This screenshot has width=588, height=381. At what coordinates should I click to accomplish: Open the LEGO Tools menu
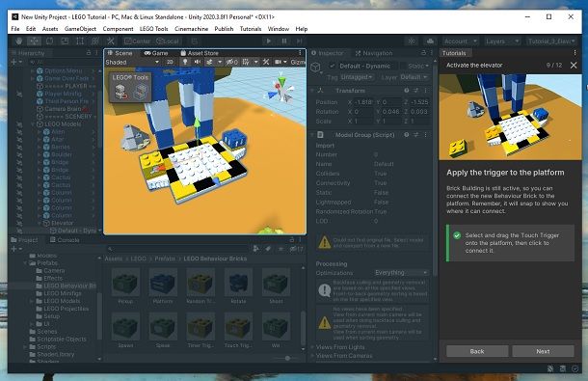(x=154, y=29)
